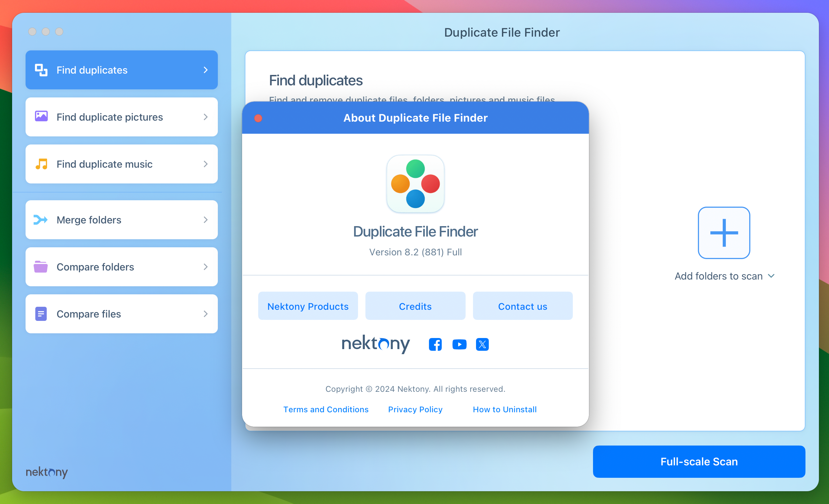Open the Privacy Policy link
829x504 pixels.
415,409
